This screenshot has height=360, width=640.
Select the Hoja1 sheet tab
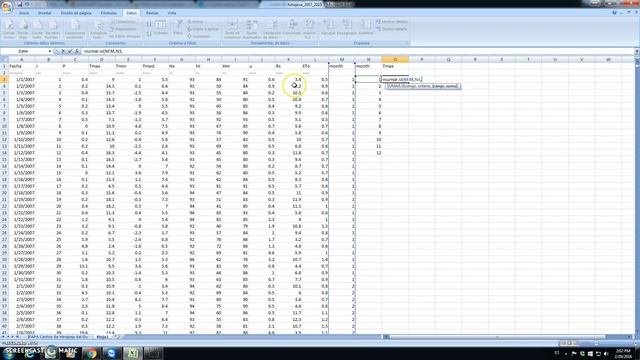tap(102, 337)
